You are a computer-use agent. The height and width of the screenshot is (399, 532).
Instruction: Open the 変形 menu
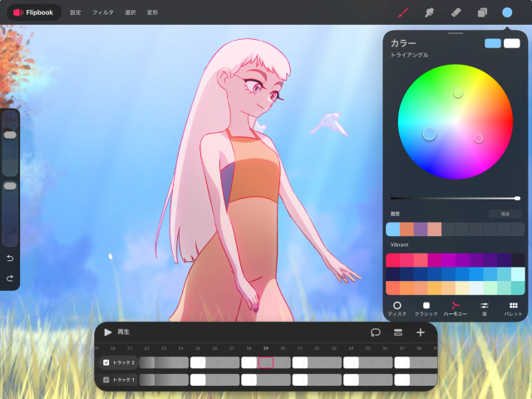[152, 12]
